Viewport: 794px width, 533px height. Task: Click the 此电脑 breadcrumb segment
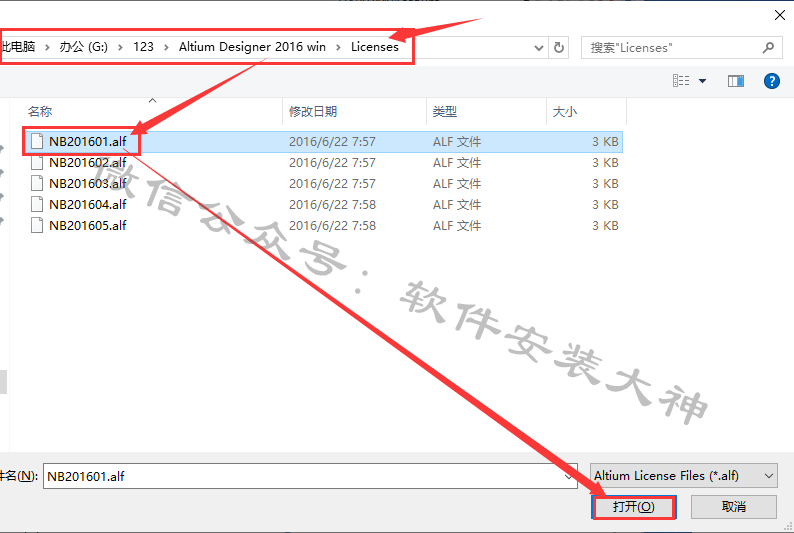coord(18,47)
